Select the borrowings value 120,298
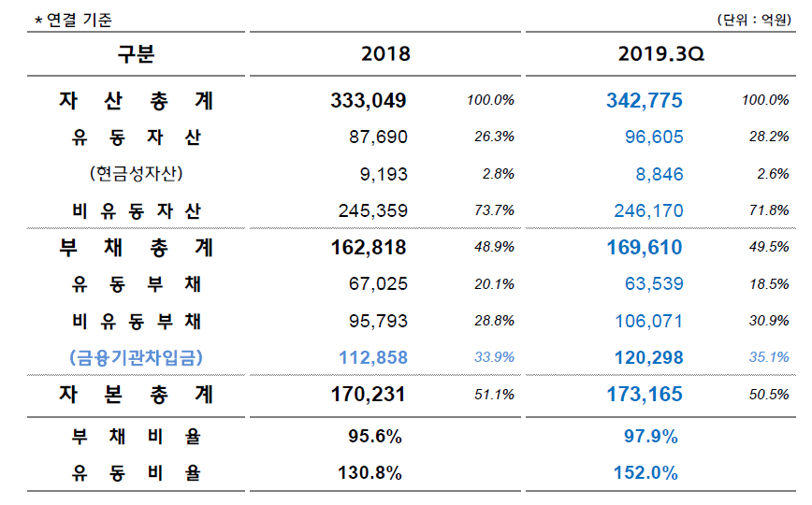 point(646,357)
